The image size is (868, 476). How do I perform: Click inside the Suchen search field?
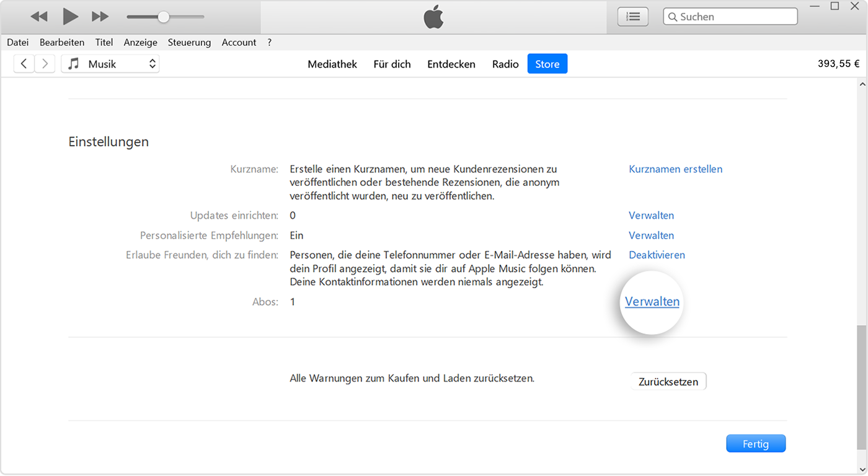(730, 16)
